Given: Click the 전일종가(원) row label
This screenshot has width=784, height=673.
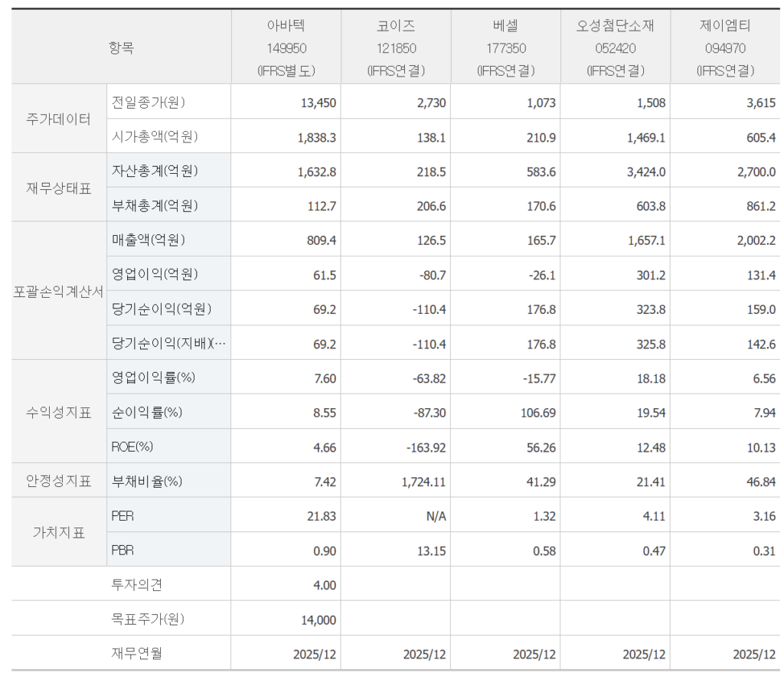Looking at the screenshot, I should (149, 102).
